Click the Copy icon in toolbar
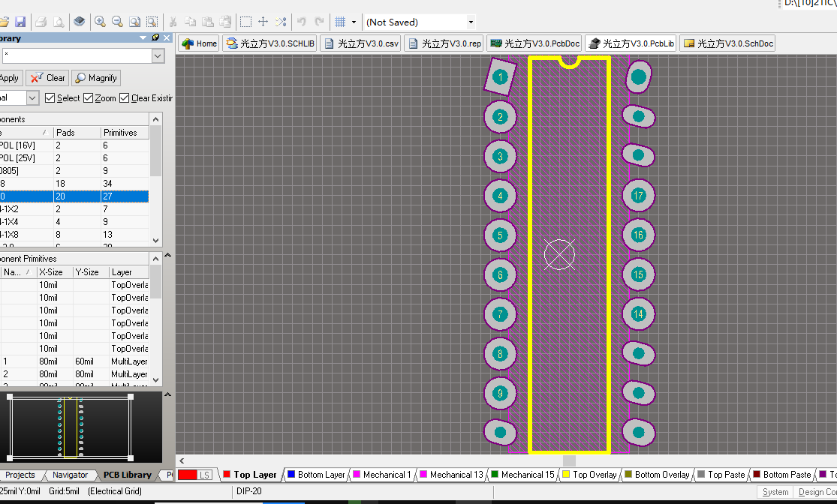The height and width of the screenshot is (504, 837). click(x=190, y=22)
